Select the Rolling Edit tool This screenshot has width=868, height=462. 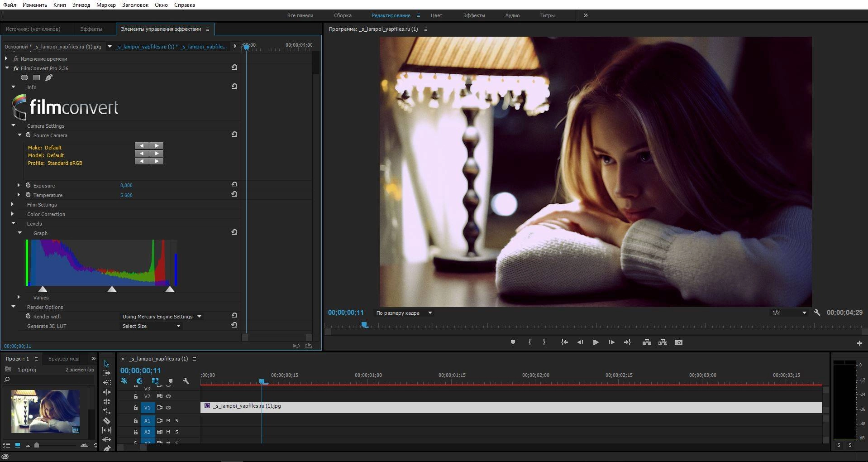[106, 402]
